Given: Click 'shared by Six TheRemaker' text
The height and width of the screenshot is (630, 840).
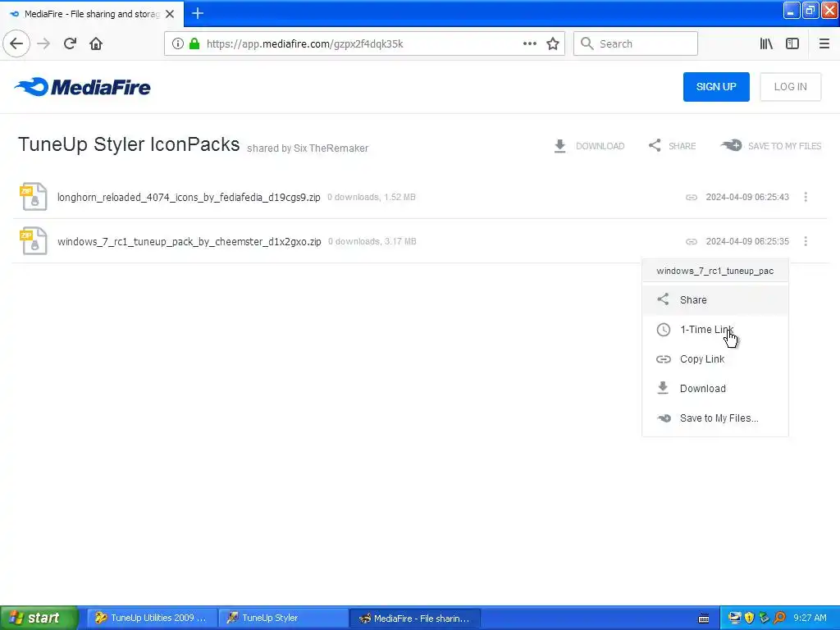Looking at the screenshot, I should (308, 148).
